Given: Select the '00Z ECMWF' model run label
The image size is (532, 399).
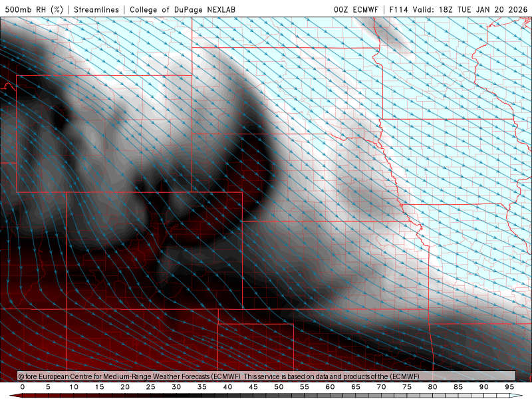Looking at the screenshot, I should [356, 9].
